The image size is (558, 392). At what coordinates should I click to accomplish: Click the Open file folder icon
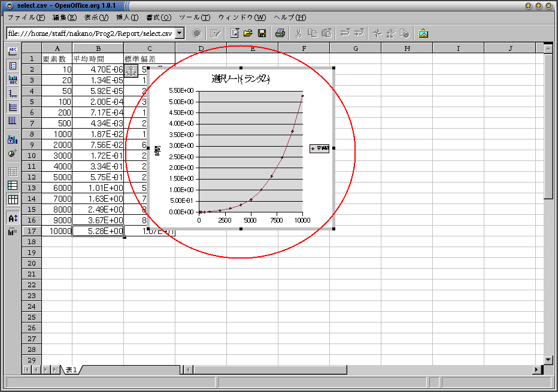[x=248, y=34]
